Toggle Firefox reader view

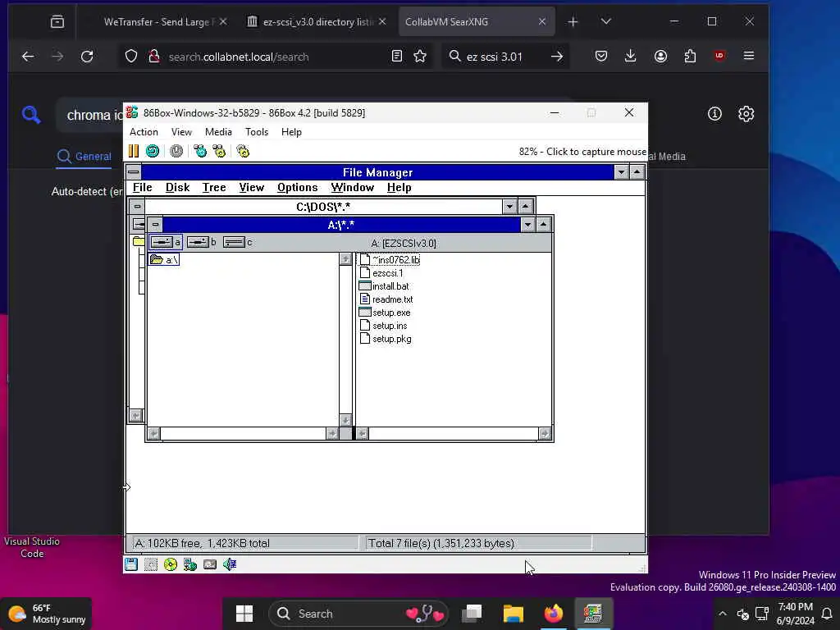[x=397, y=57]
